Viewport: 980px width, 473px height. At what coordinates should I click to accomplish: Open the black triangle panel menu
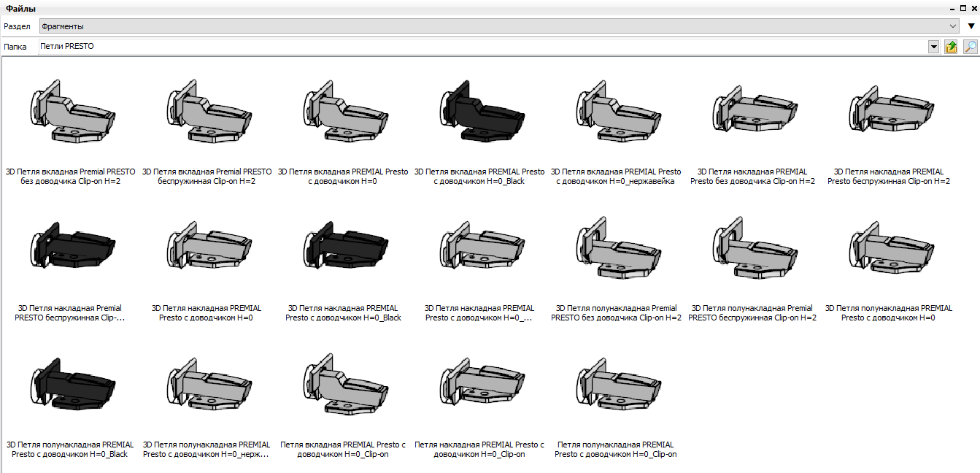tap(971, 26)
